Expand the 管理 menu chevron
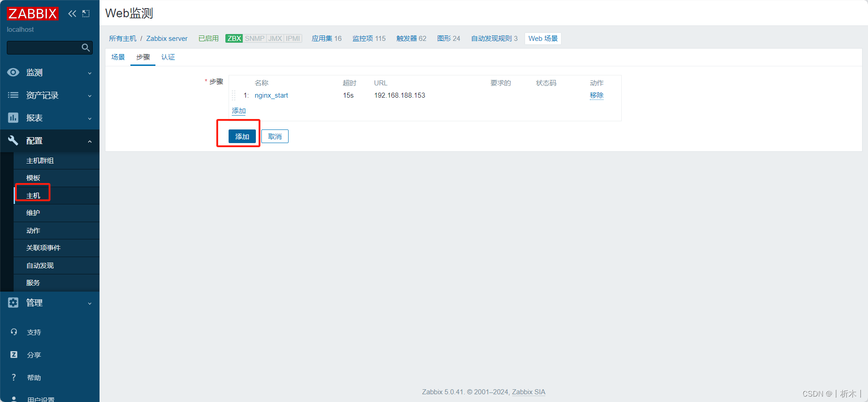 90,303
